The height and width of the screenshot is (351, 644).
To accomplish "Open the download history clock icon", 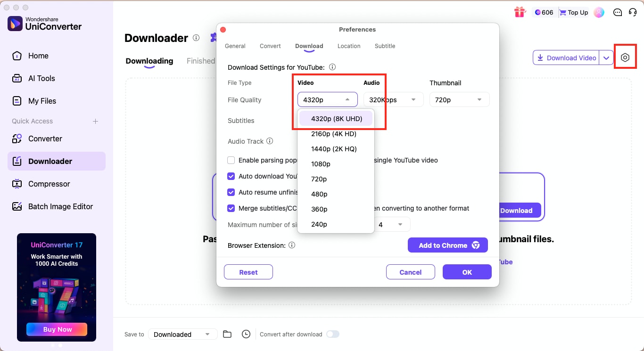I will (246, 334).
